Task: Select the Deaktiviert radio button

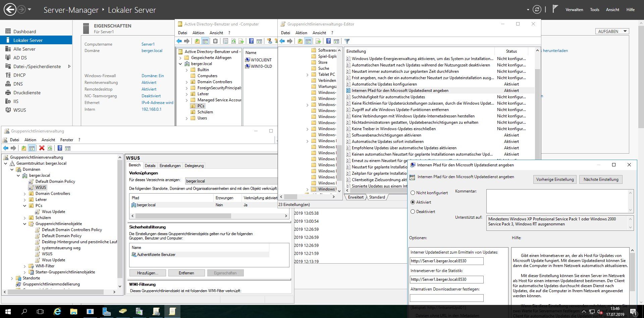Action: click(413, 212)
